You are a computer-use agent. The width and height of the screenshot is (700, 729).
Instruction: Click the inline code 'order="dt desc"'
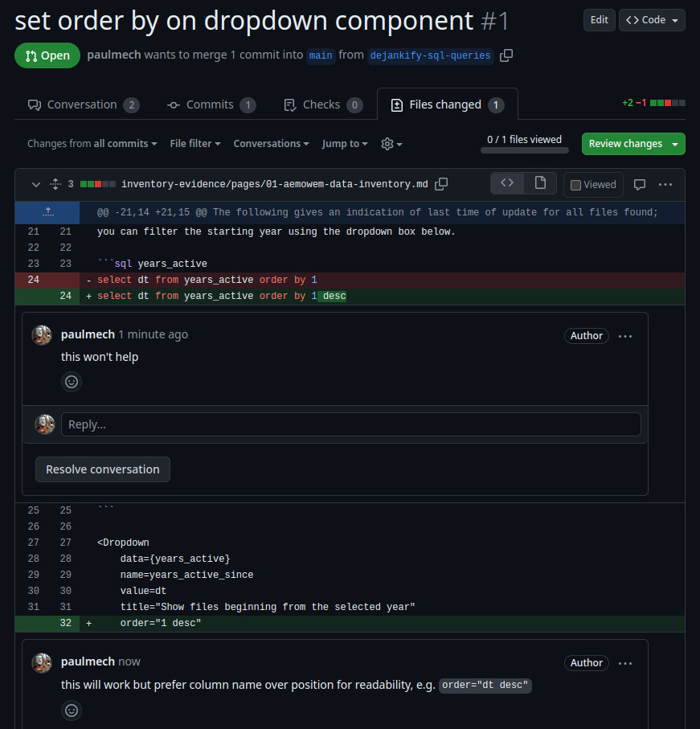pos(485,686)
